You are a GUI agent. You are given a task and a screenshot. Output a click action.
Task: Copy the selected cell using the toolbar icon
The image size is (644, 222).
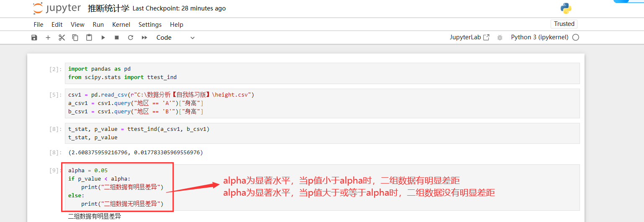click(75, 38)
